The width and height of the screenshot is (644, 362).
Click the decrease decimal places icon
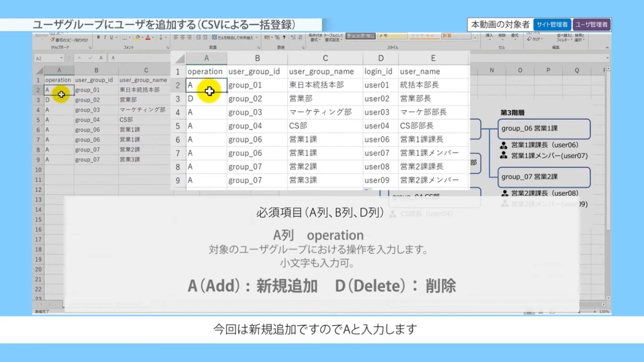tap(300, 37)
